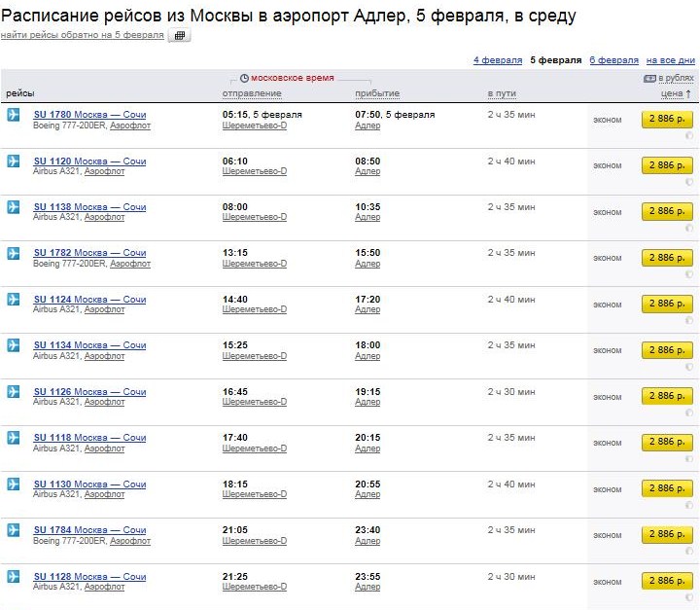Open the в рублях currency selector

(676, 78)
